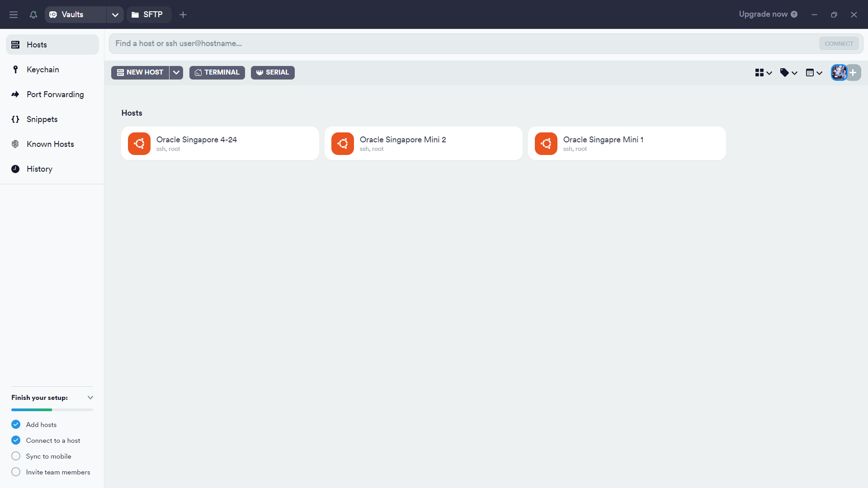The width and height of the screenshot is (868, 488).
Task: Select Port Forwarding in the sidebar
Action: 55,94
